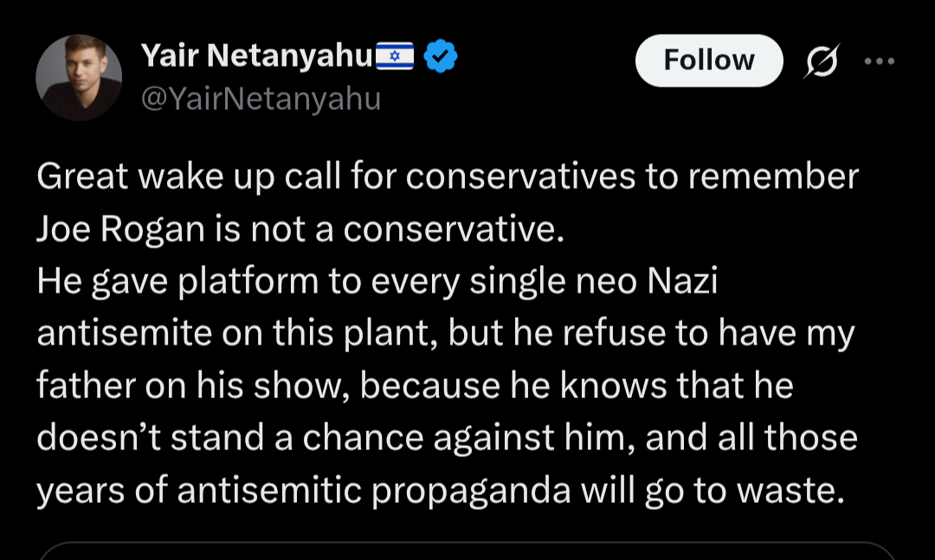
Task: Click the post's first line about conservatives
Action: pyautogui.click(x=448, y=177)
